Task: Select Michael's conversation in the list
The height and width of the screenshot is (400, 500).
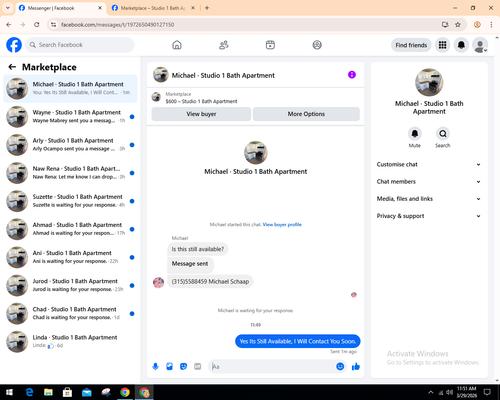Action: [x=70, y=88]
